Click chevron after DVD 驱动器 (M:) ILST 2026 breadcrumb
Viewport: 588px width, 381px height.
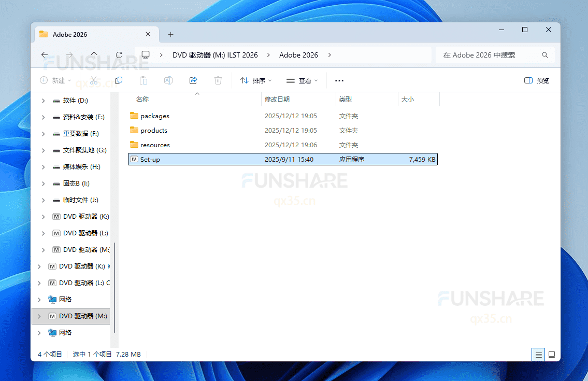268,55
